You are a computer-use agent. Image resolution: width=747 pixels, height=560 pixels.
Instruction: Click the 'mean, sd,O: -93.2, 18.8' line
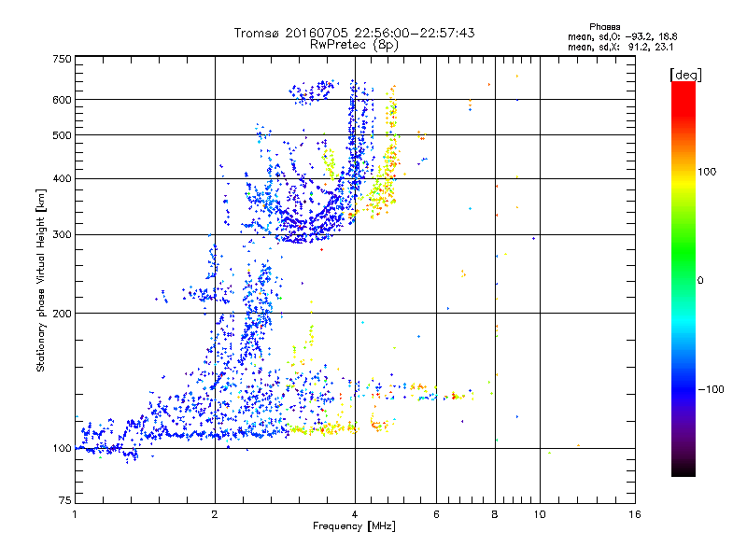coord(622,36)
